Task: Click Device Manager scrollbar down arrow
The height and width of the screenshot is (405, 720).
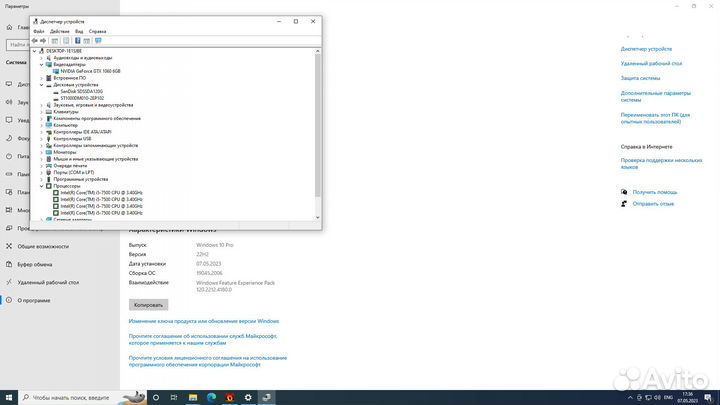Action: 317,218
